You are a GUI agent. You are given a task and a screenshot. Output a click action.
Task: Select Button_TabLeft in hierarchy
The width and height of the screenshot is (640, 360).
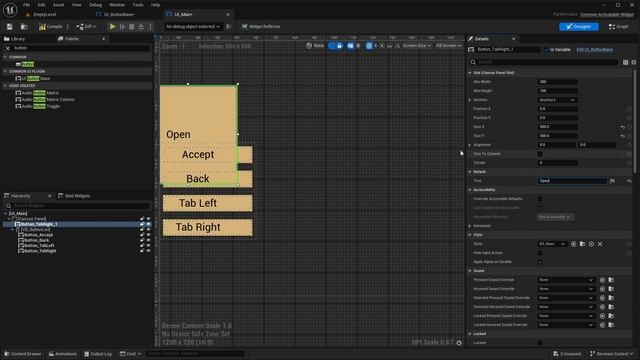point(36,246)
